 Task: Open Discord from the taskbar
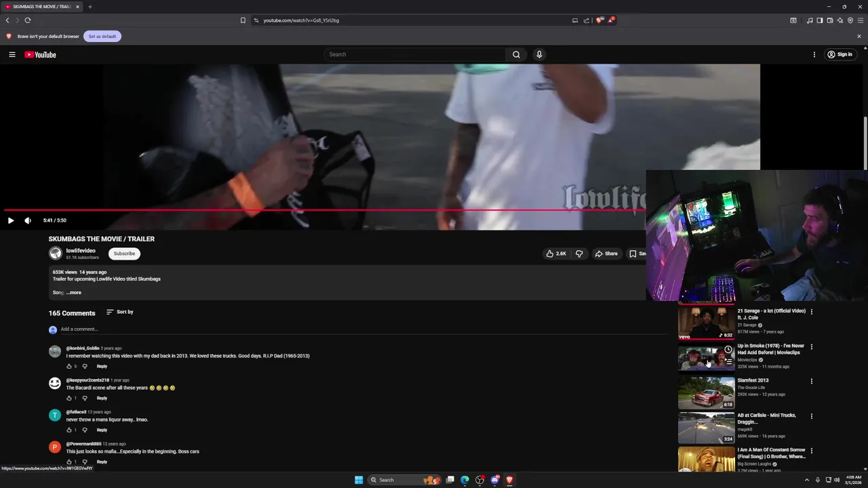pos(495,480)
